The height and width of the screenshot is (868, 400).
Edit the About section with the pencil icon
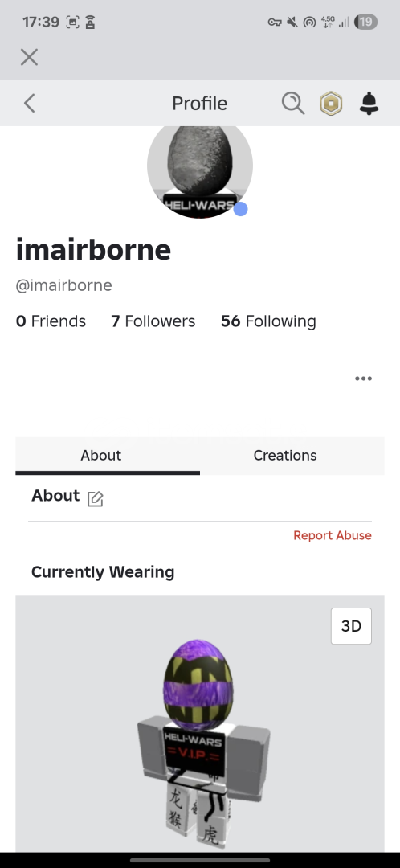point(95,498)
